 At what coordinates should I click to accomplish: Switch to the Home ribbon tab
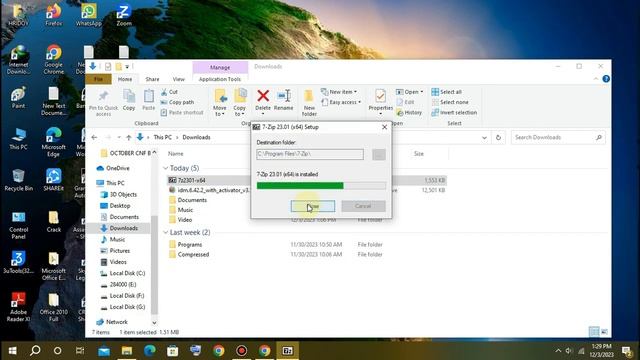[125, 79]
